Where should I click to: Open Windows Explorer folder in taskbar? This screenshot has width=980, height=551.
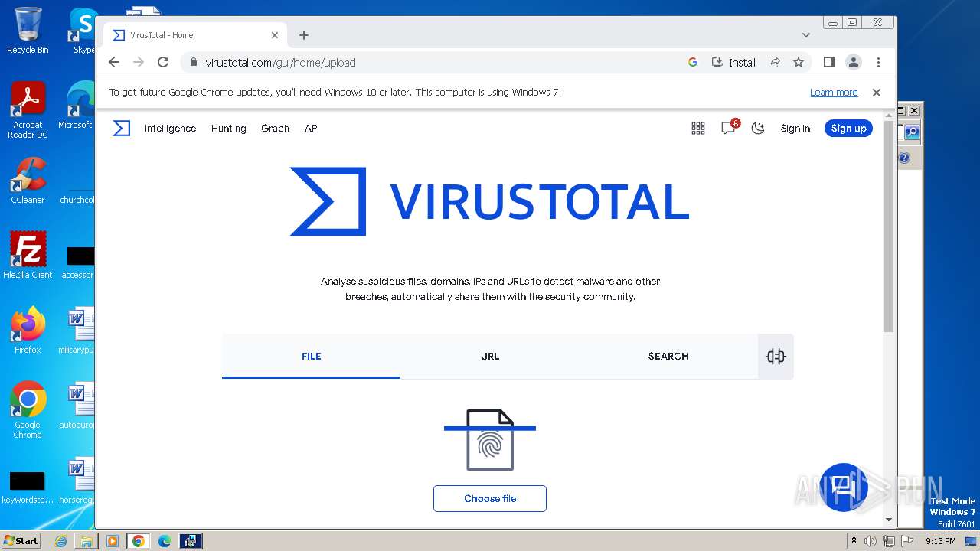(87, 541)
